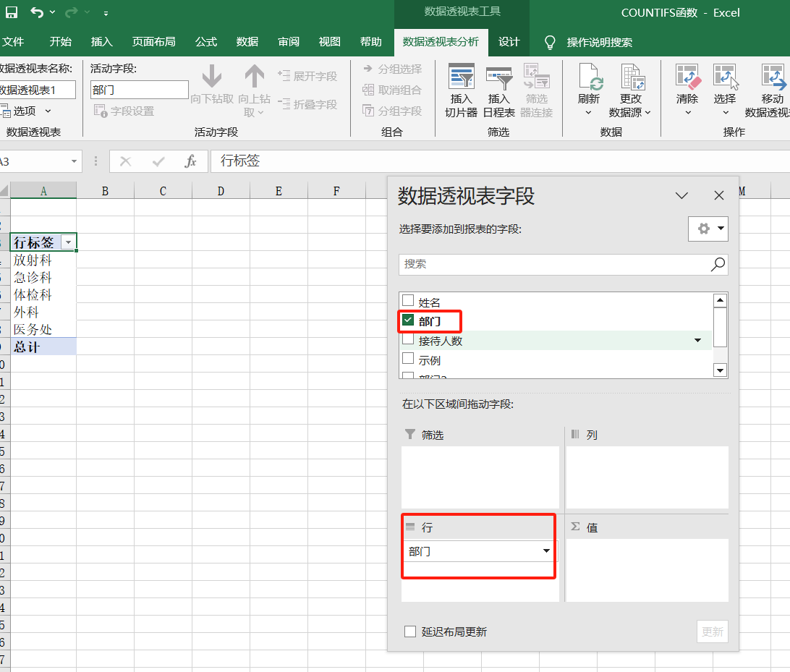Switch to the 页面布局 ribbon tab
The image size is (790, 672).
click(x=153, y=42)
